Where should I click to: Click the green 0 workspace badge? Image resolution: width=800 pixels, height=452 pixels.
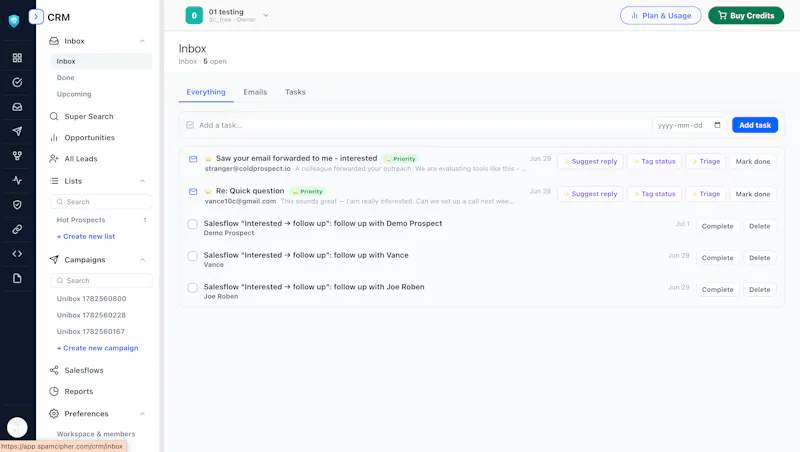[x=194, y=15]
